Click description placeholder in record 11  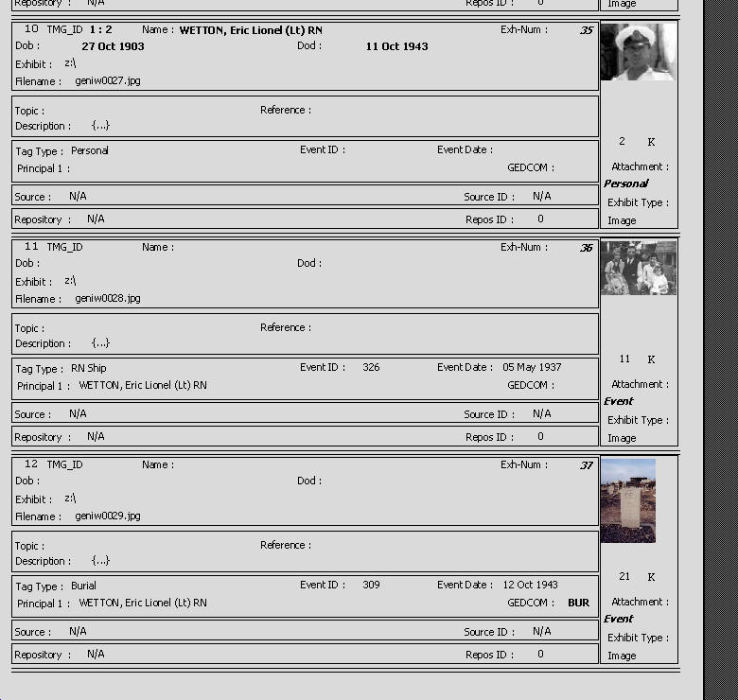coord(100,342)
